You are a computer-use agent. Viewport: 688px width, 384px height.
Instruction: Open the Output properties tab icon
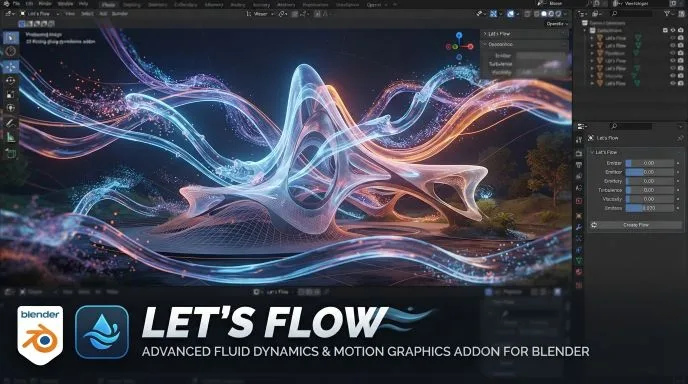pos(579,165)
